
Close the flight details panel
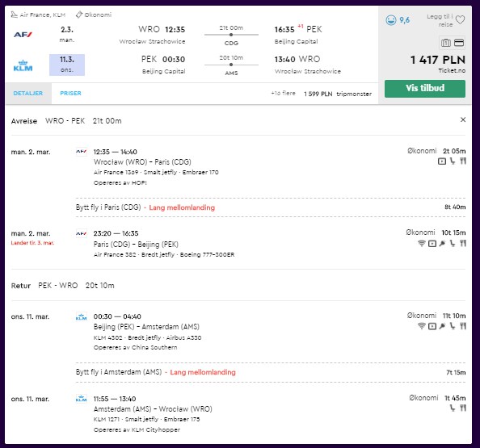[463, 119]
